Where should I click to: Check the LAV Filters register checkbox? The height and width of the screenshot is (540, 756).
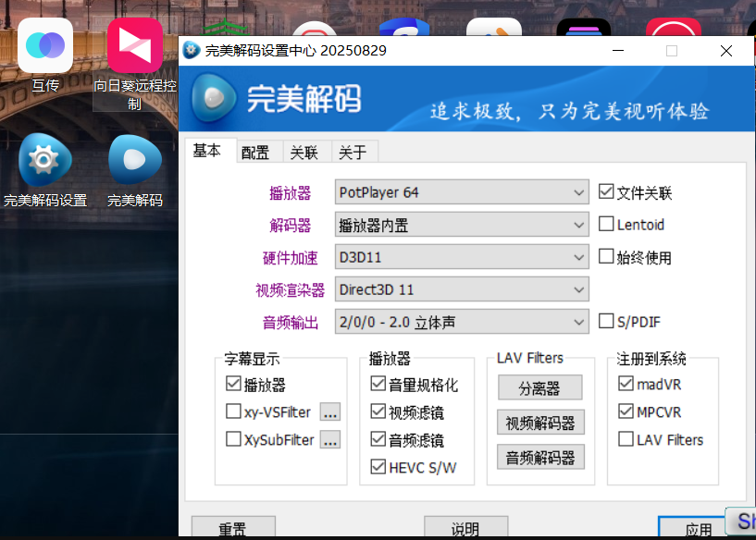coord(626,439)
